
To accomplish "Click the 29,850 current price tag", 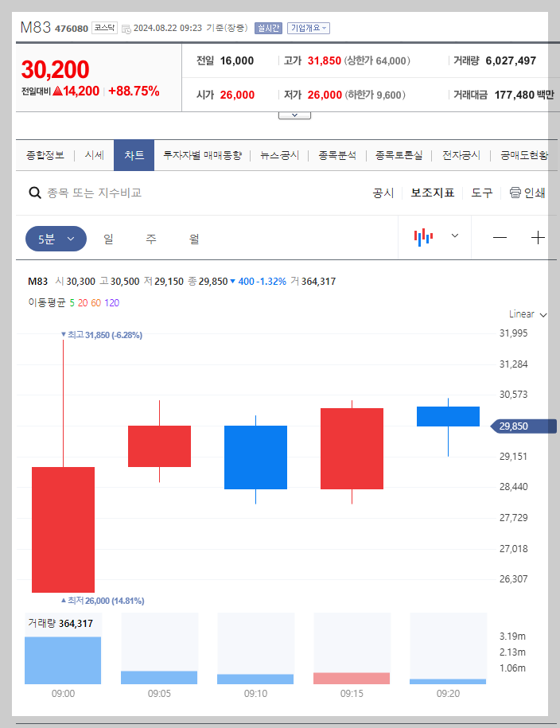I will point(523,426).
